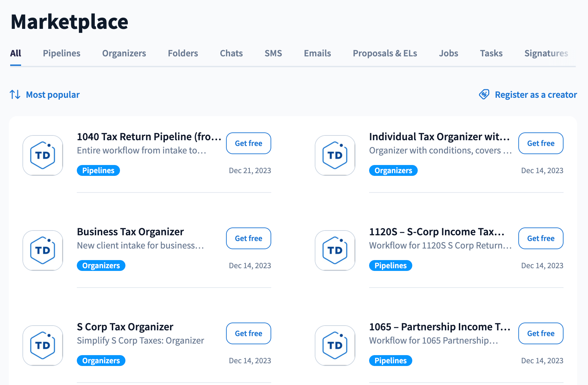Image resolution: width=588 pixels, height=385 pixels.
Task: Switch to the Pipelines tab
Action: coord(62,53)
